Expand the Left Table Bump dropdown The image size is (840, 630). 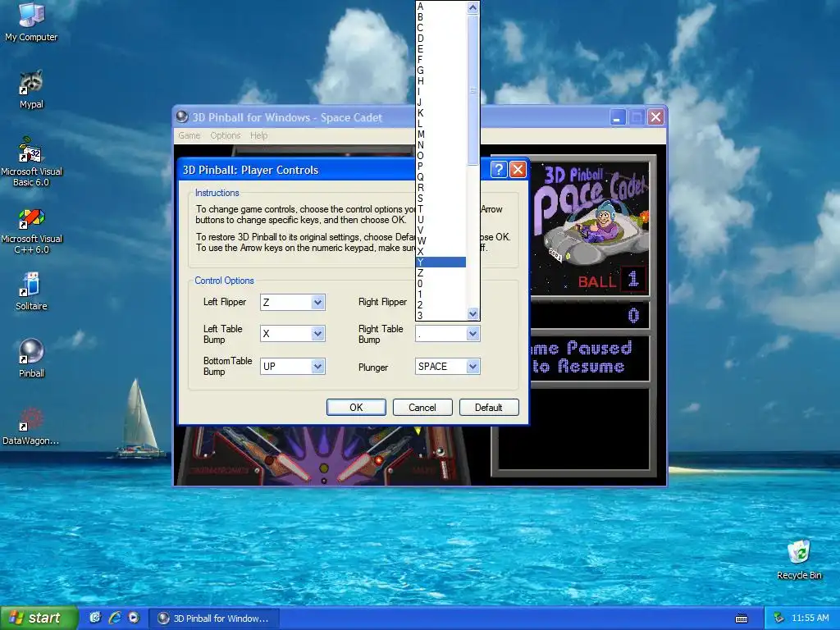click(x=317, y=334)
